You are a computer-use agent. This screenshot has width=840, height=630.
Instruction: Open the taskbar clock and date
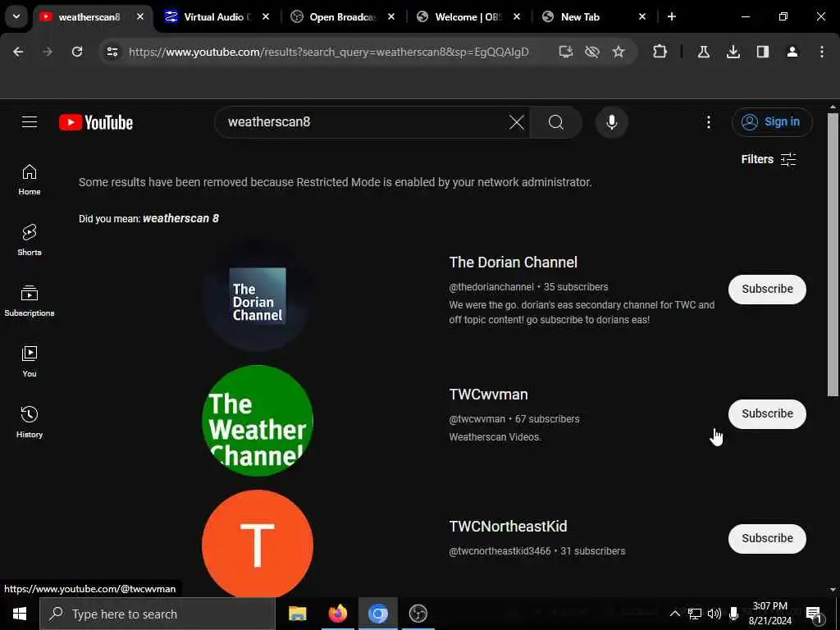[770, 614]
